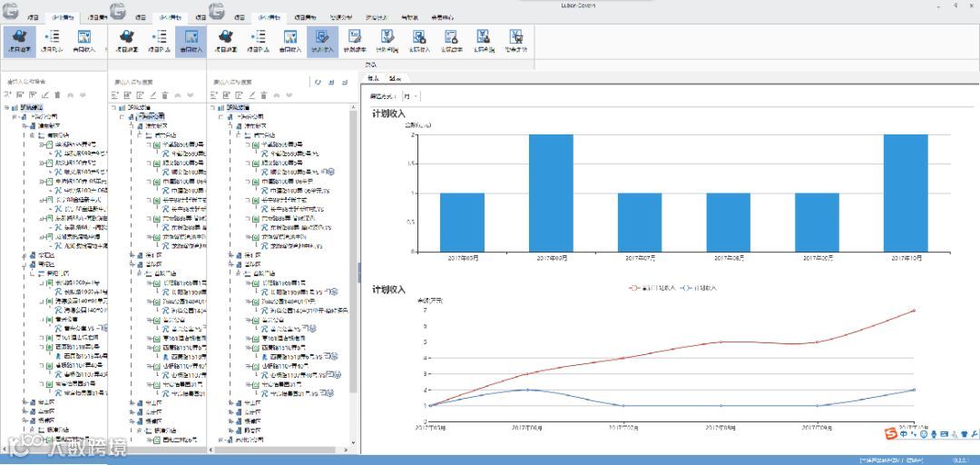Click the pencil edit icon above rightmost tree
Viewport: 980px width, 465px height.
click(250, 94)
